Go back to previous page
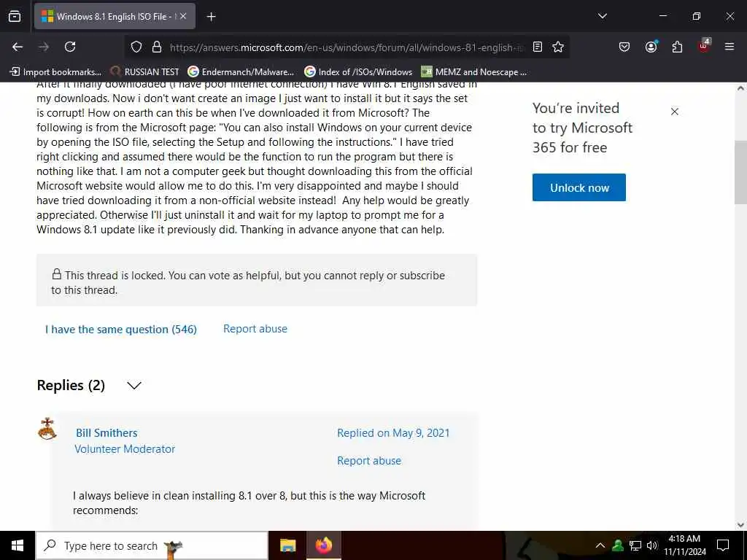The width and height of the screenshot is (747, 560). coord(18,47)
